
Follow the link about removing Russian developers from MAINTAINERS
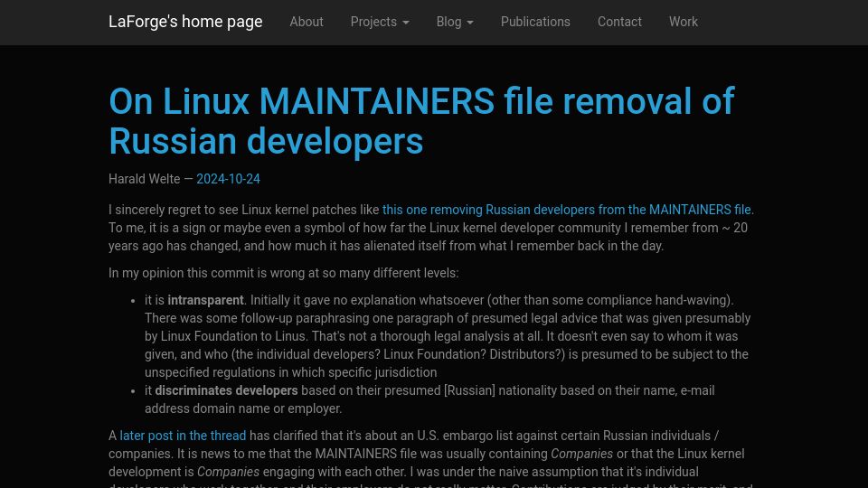click(x=567, y=210)
